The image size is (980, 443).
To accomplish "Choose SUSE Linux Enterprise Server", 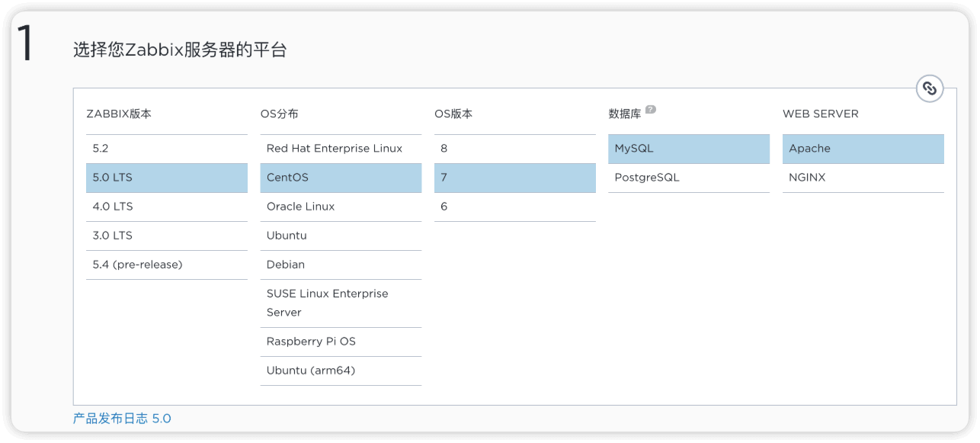I will 341,303.
